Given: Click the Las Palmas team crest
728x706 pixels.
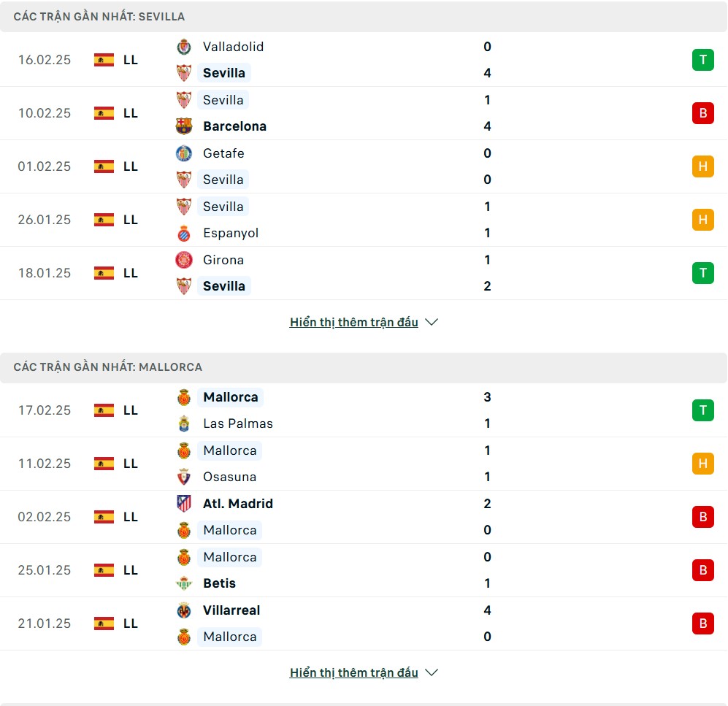Looking at the screenshot, I should (x=184, y=423).
